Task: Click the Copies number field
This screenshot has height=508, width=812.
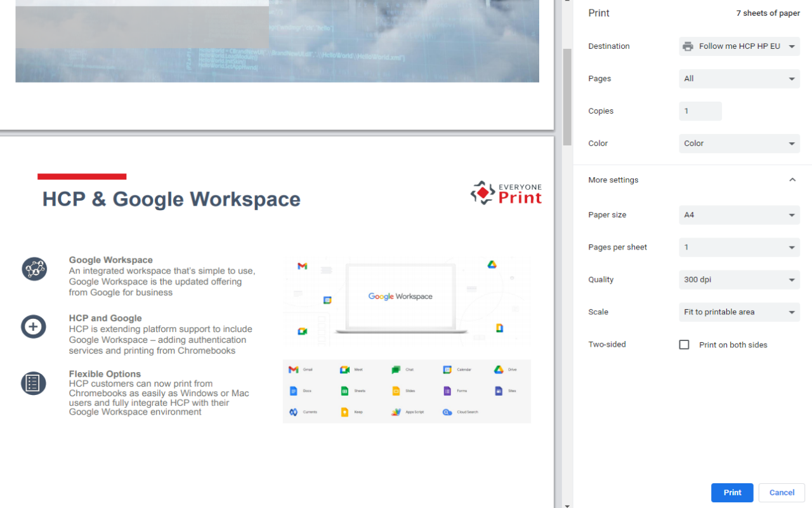Action: tap(700, 111)
